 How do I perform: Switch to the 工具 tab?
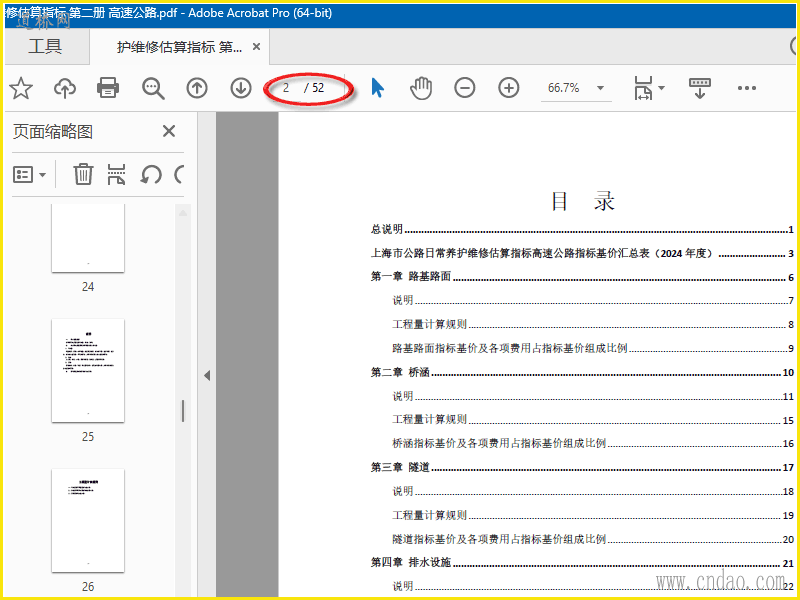[45, 46]
